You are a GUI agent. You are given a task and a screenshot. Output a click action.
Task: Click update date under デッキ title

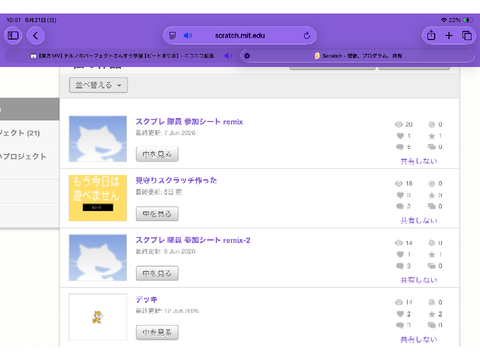[x=167, y=311]
